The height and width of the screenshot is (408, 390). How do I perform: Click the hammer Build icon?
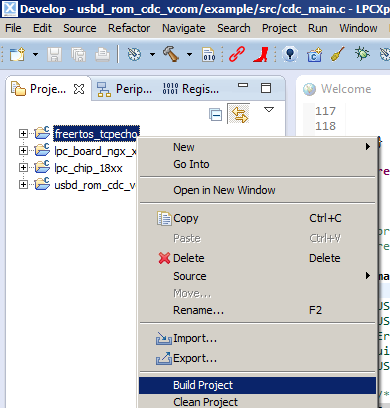[x=171, y=54]
